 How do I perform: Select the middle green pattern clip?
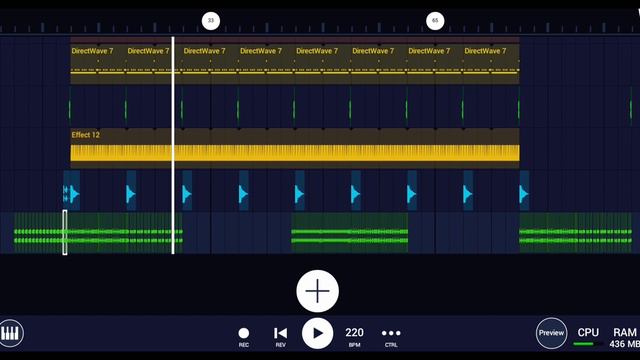(349, 233)
